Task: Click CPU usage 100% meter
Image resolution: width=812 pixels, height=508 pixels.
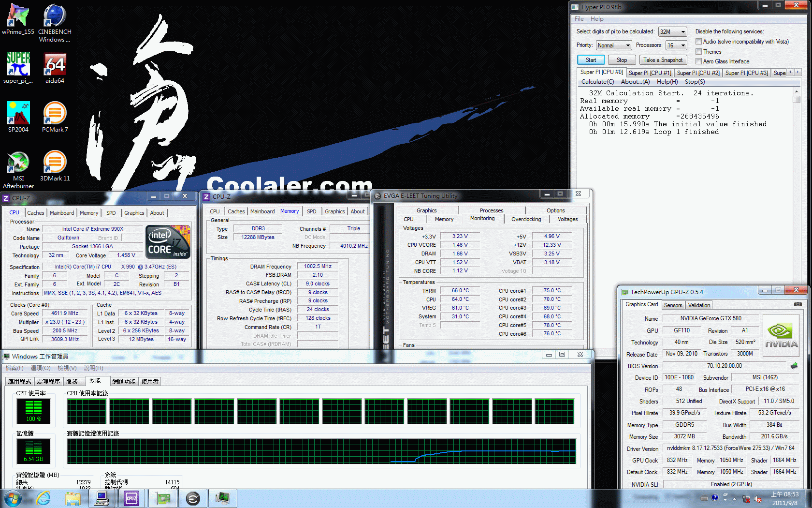Action: pyautogui.click(x=33, y=411)
